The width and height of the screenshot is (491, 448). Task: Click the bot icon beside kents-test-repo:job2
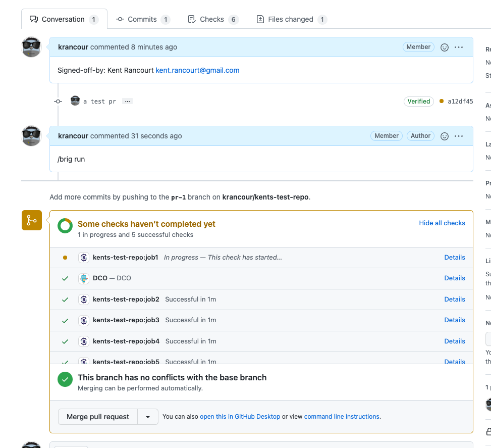pos(83,299)
